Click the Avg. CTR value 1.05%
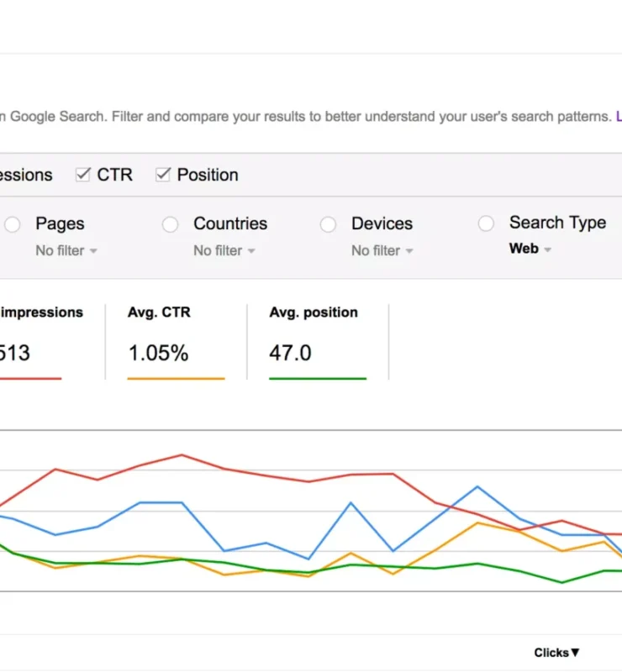622x672 pixels. (x=158, y=353)
